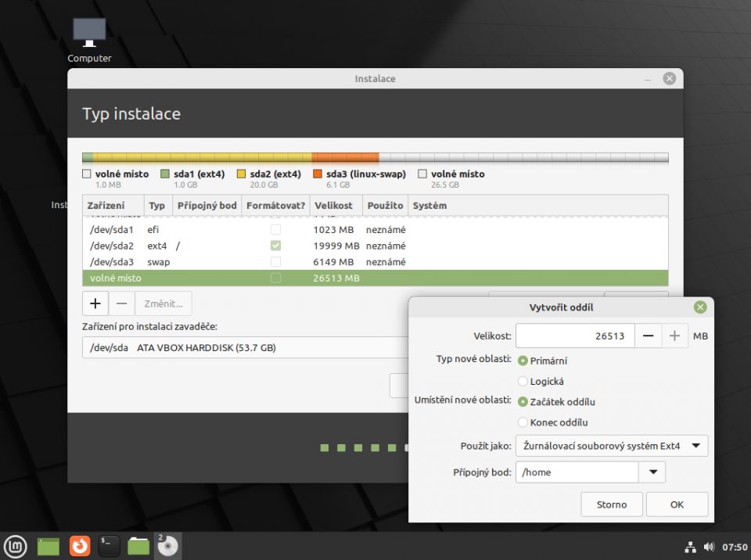The width and height of the screenshot is (751, 560).
Task: Open the terminal from the taskbar
Action: (x=110, y=546)
